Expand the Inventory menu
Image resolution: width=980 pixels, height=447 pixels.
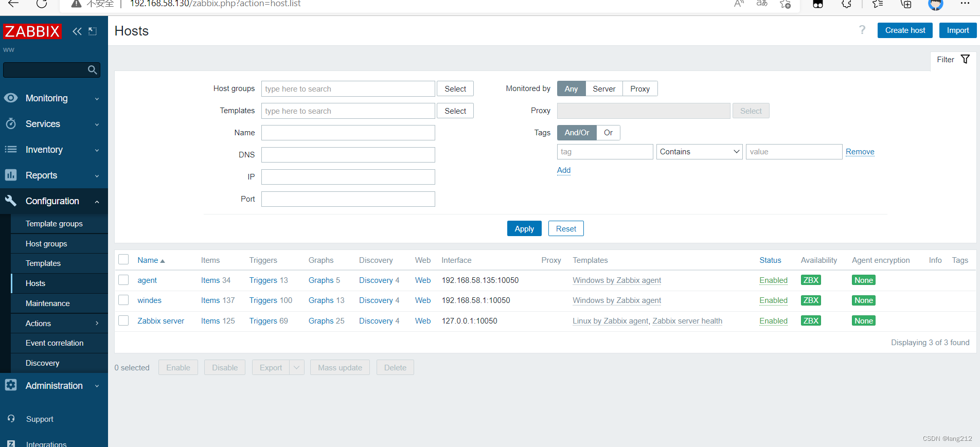coord(97,150)
